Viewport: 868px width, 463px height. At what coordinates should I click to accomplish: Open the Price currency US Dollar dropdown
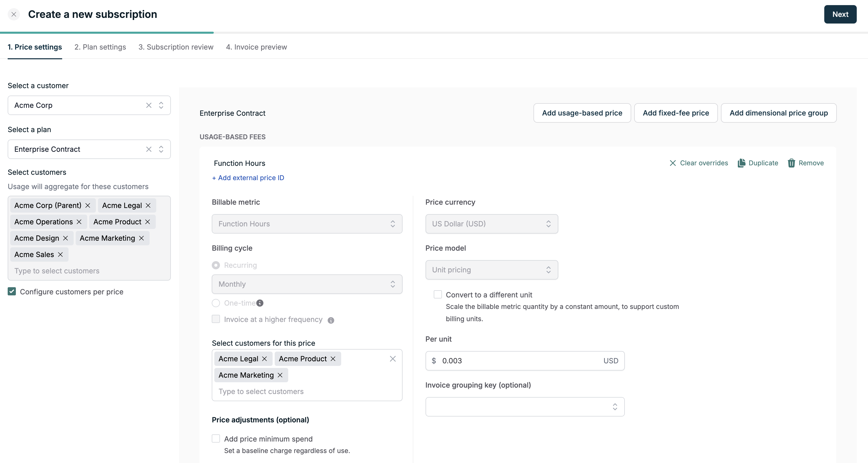point(492,224)
